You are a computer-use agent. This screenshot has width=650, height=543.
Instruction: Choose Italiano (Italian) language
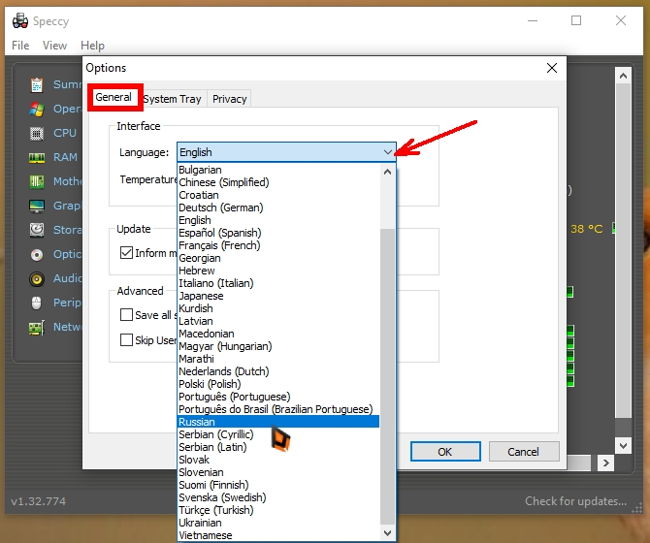point(278,283)
